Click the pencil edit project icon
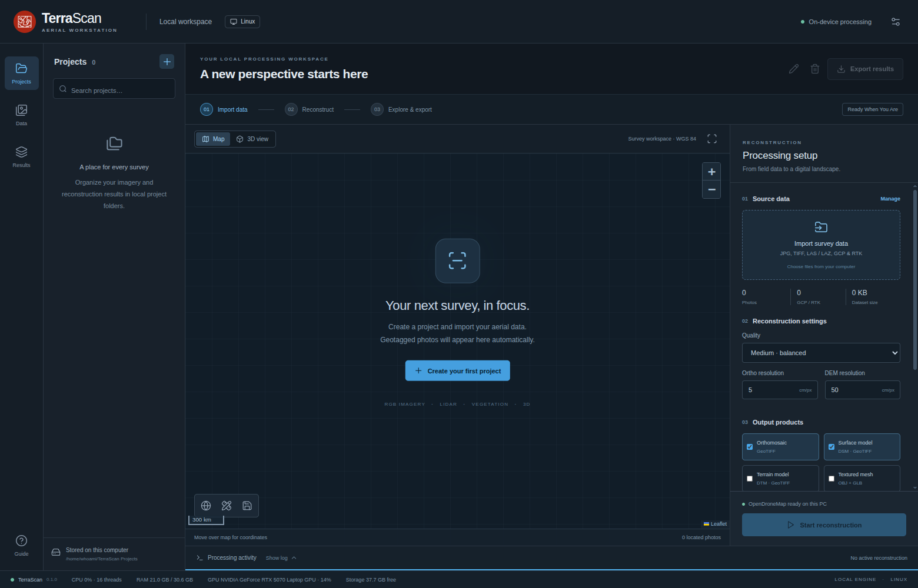The width and height of the screenshot is (918, 588). pos(794,69)
